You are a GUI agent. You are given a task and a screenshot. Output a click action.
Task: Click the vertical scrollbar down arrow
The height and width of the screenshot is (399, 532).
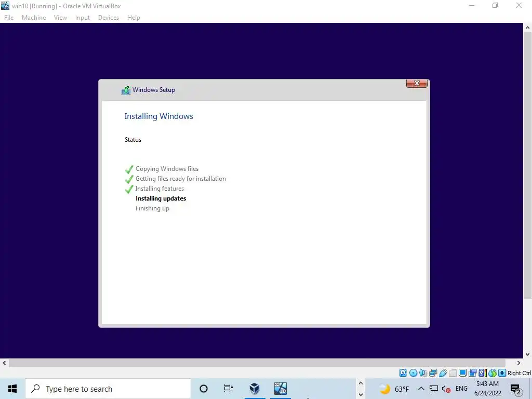[528, 354]
